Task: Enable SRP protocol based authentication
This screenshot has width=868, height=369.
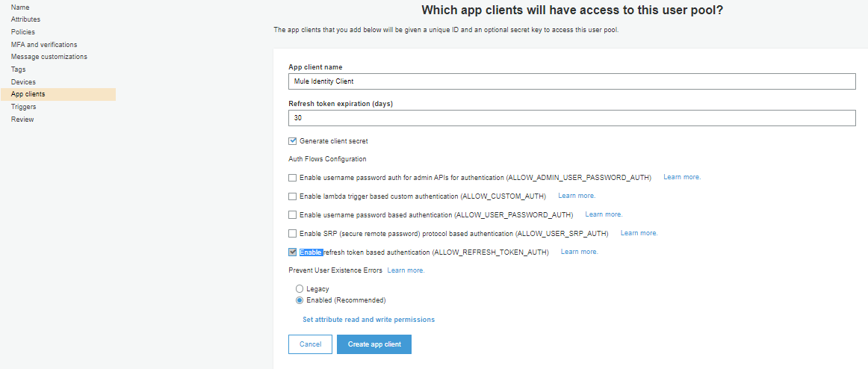Action: (293, 234)
